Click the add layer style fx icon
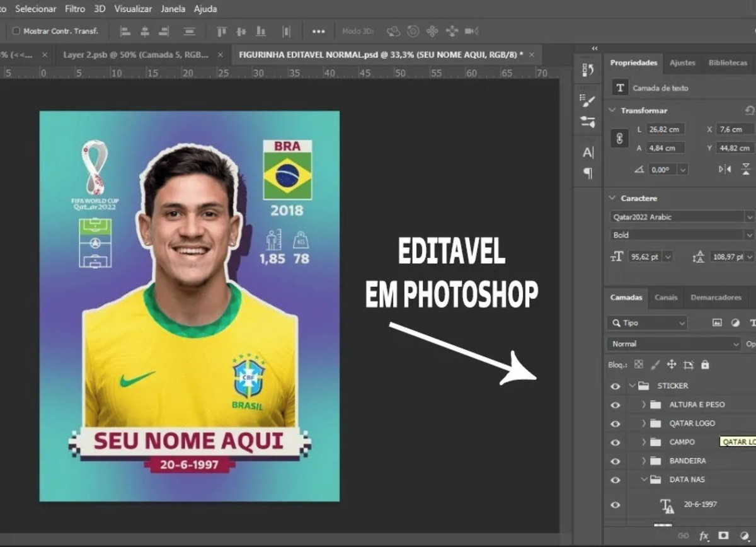The width and height of the screenshot is (756, 547). click(x=704, y=536)
